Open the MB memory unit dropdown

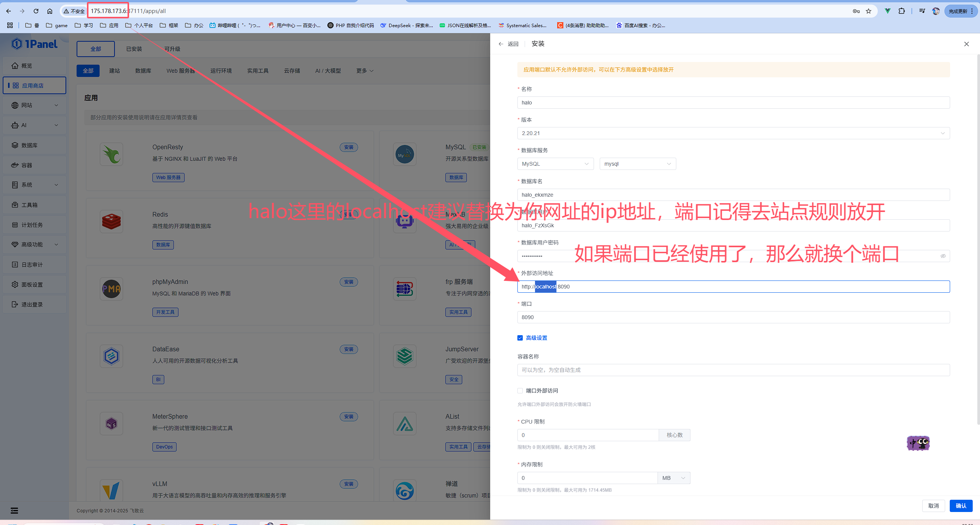[x=674, y=478]
